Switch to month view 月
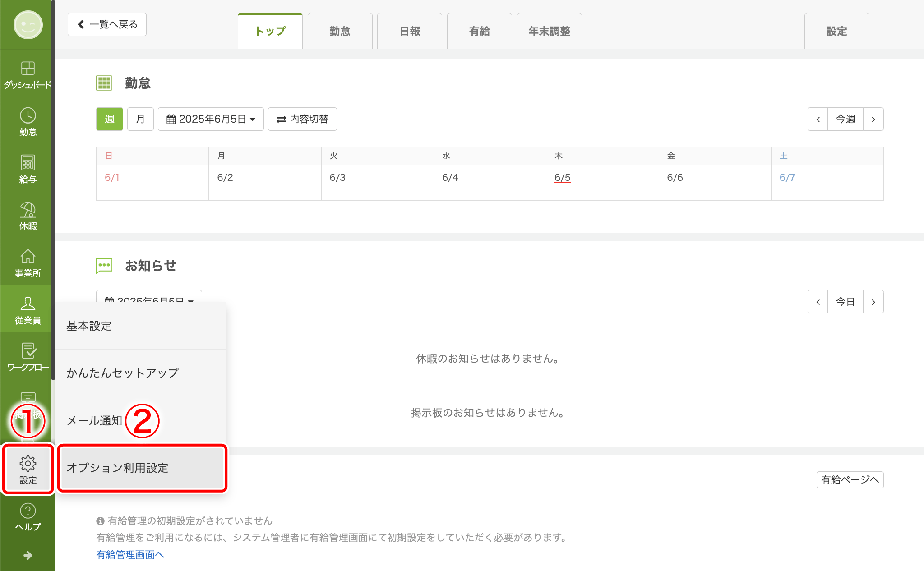This screenshot has height=571, width=924. [x=140, y=119]
